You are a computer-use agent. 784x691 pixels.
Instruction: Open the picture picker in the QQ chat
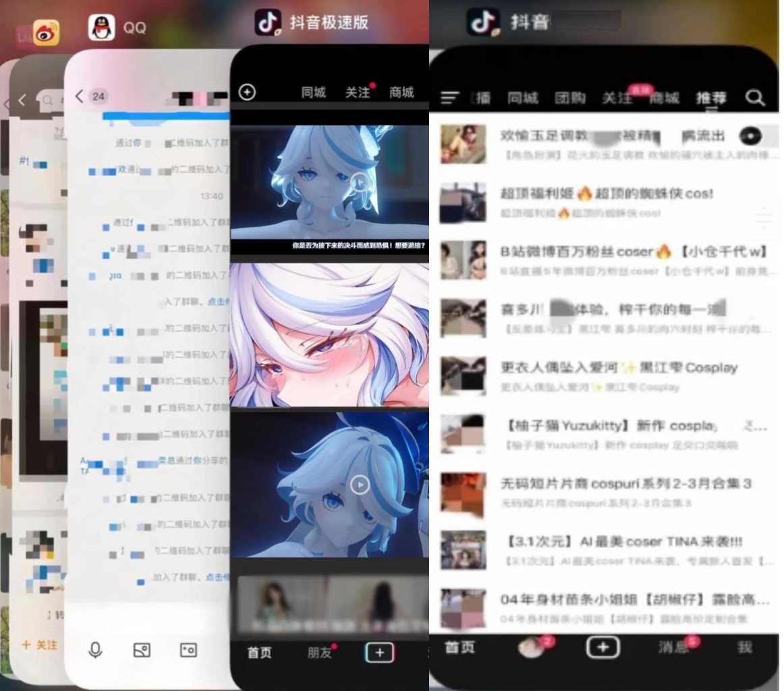coord(142,650)
